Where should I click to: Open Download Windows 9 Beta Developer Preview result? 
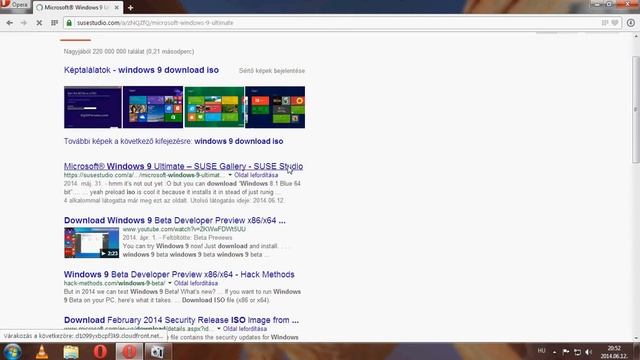click(x=175, y=220)
